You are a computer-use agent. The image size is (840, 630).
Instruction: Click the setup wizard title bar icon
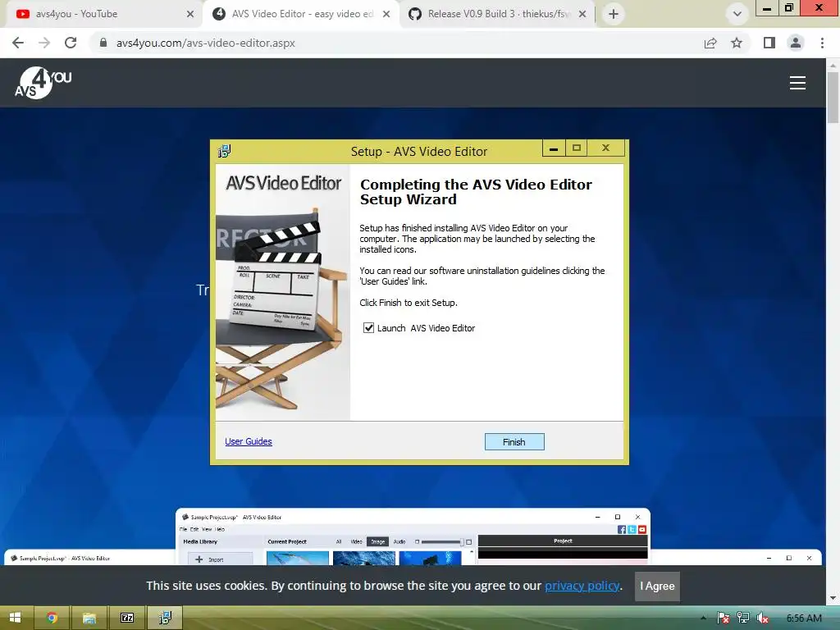pyautogui.click(x=224, y=151)
